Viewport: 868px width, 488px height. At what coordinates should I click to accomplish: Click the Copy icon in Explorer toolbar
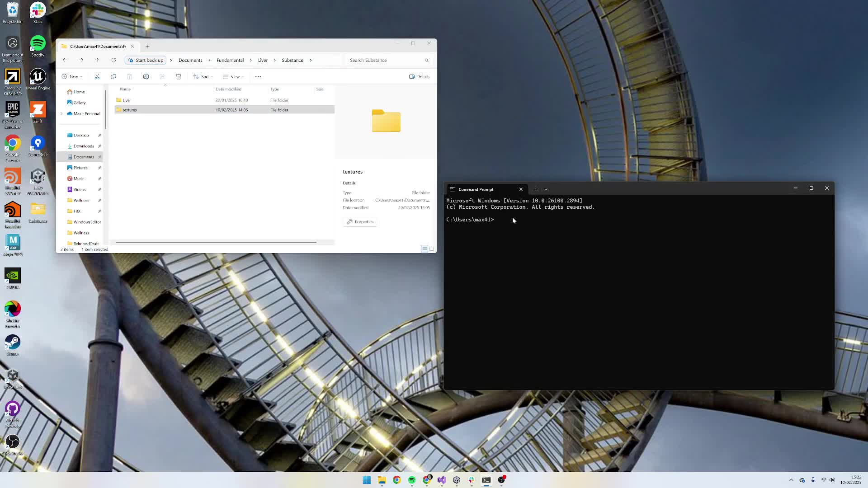(x=113, y=77)
